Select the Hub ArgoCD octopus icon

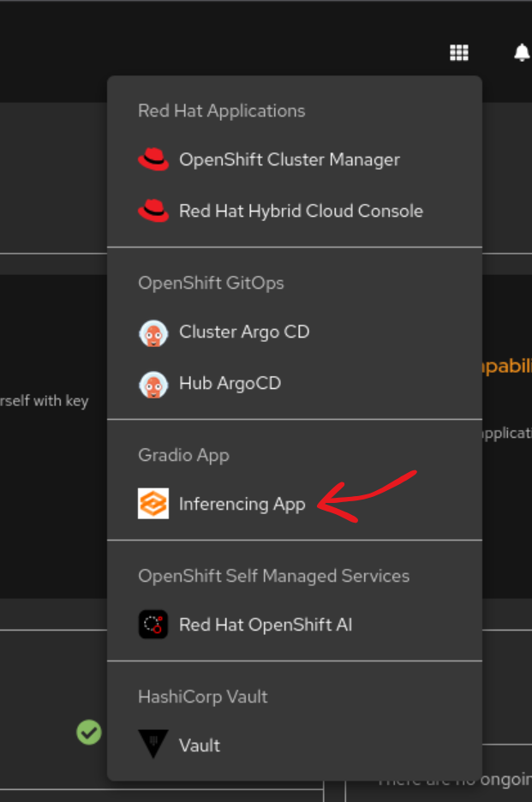click(x=154, y=383)
